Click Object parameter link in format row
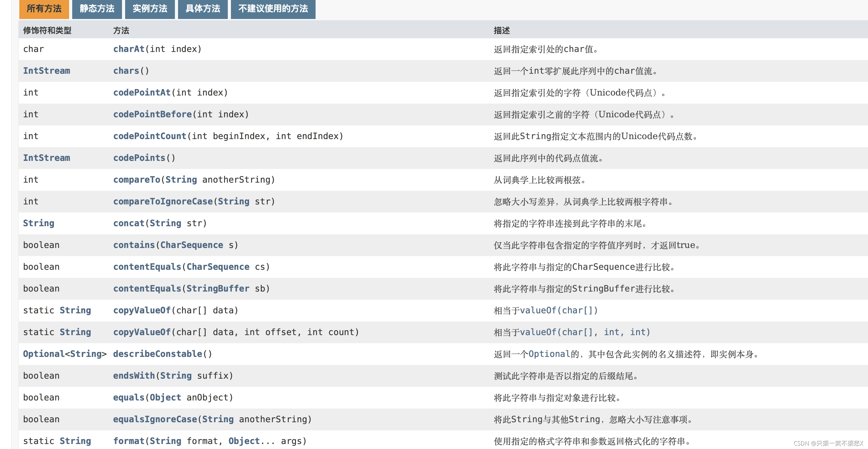868x449 pixels. tap(244, 441)
